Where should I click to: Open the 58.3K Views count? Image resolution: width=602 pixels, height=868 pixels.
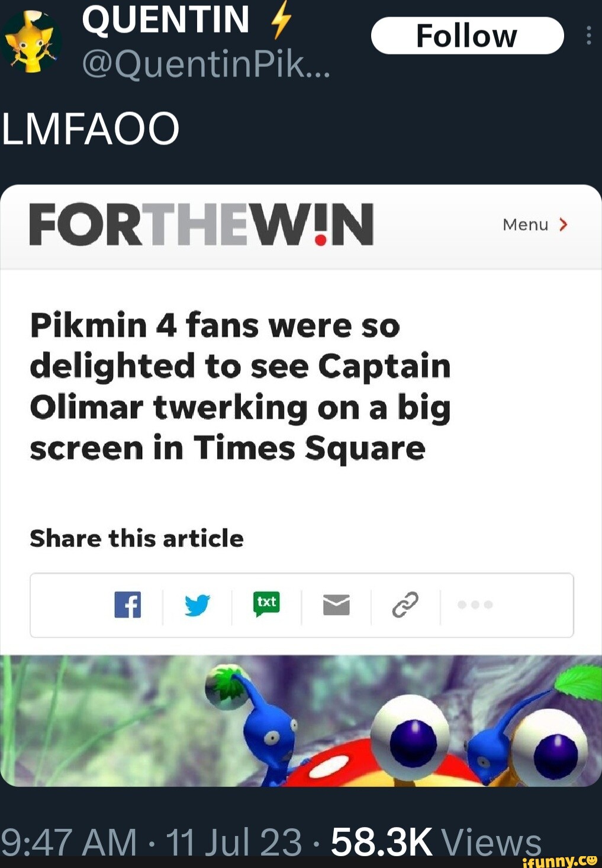tap(436, 841)
